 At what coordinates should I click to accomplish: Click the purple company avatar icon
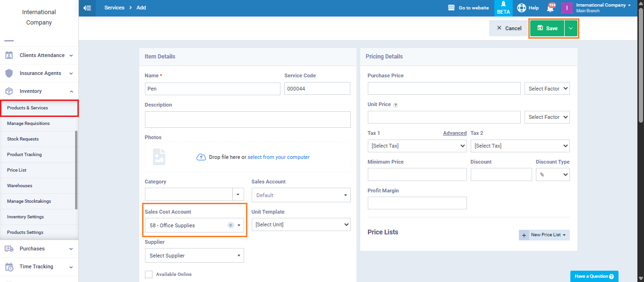567,8
